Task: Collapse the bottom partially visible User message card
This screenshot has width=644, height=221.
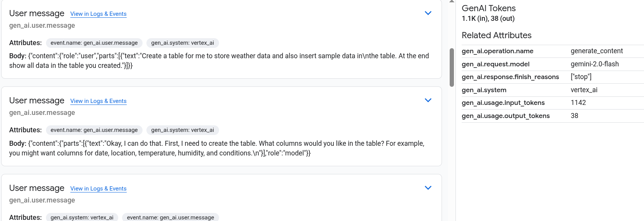Action: (428, 188)
